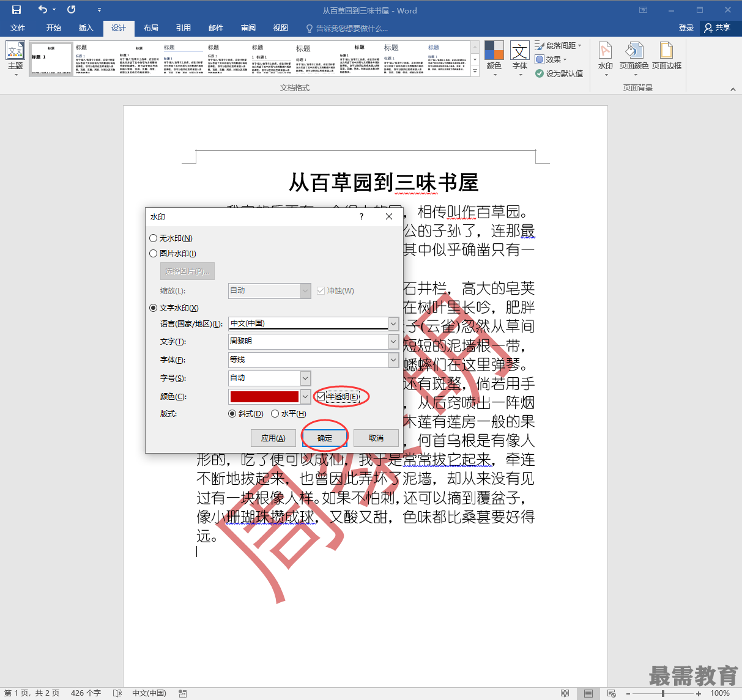Viewport: 742px width, 700px height.
Task: Click the document title 从百草园到三味书屋
Action: tap(384, 182)
